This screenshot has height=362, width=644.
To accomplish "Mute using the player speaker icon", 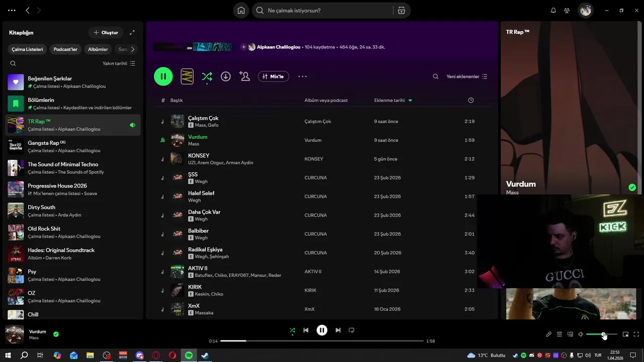I will 581,334.
